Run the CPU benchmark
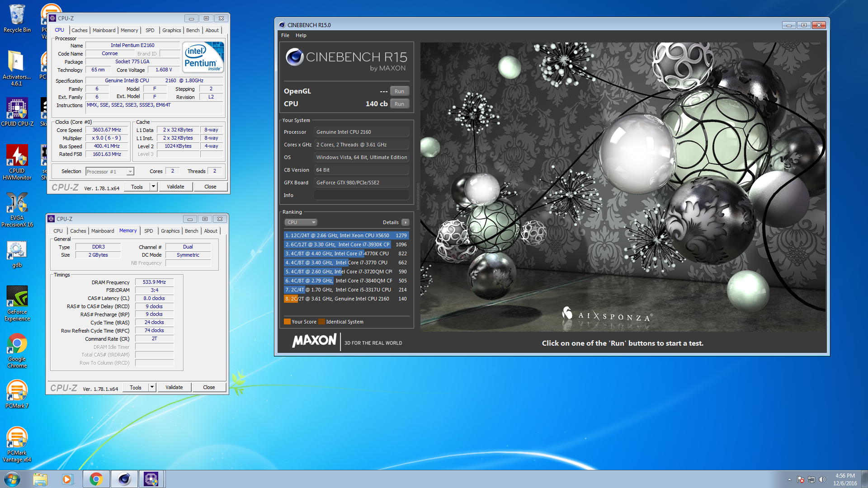The width and height of the screenshot is (868, 488). coord(399,104)
